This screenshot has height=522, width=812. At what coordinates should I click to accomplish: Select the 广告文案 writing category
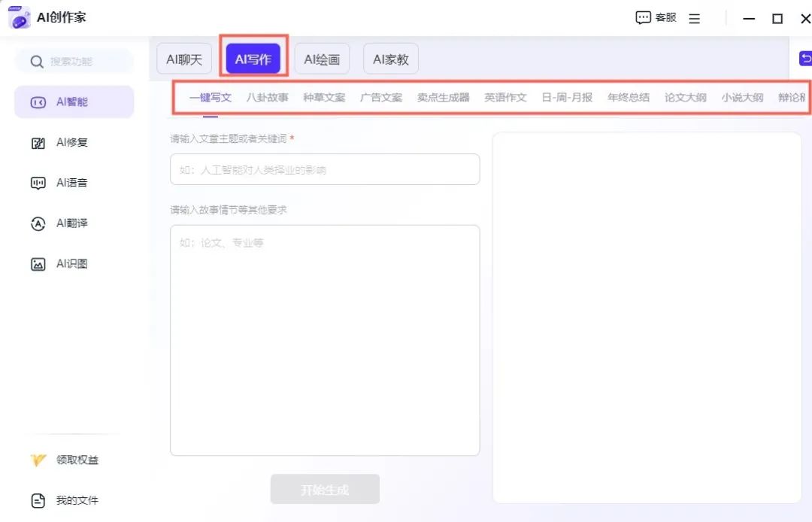(x=380, y=97)
